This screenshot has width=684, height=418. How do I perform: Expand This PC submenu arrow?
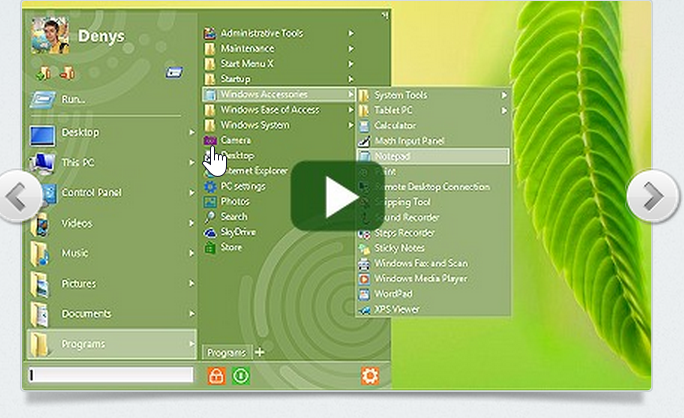(192, 162)
